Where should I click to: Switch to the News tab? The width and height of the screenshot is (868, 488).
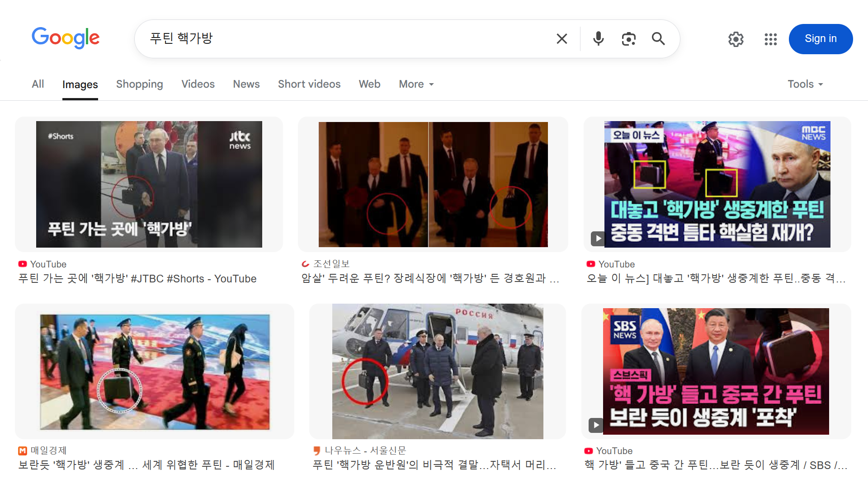tap(246, 84)
